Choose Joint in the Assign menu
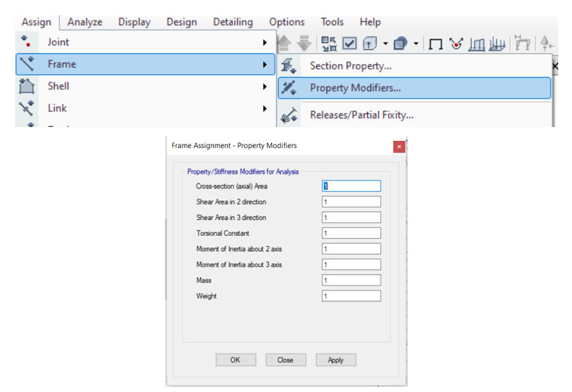The width and height of the screenshot is (572, 392). [145, 42]
